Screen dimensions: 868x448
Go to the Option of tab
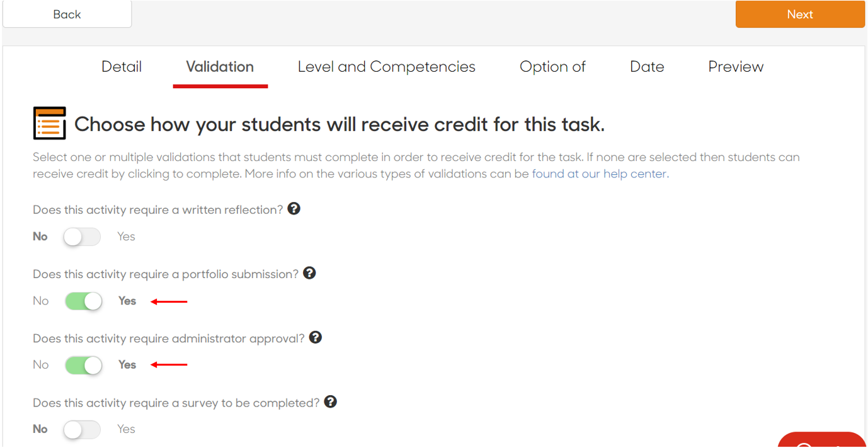coord(552,67)
